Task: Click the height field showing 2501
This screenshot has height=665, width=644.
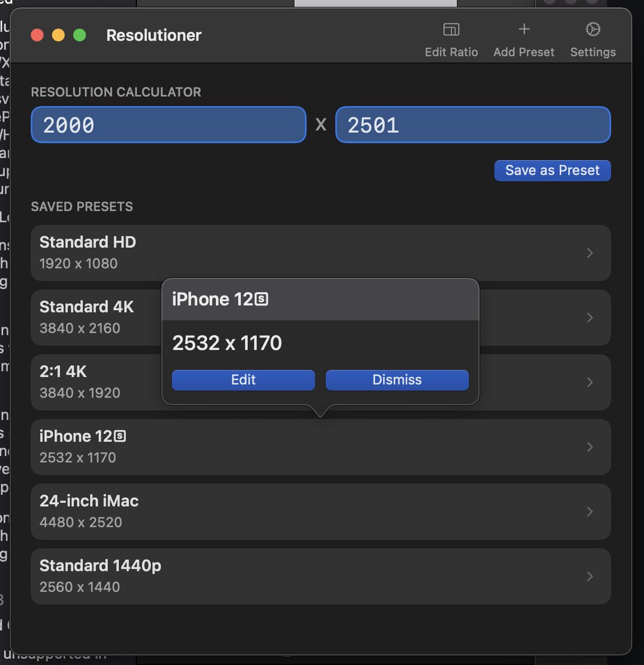Action: pyautogui.click(x=473, y=125)
